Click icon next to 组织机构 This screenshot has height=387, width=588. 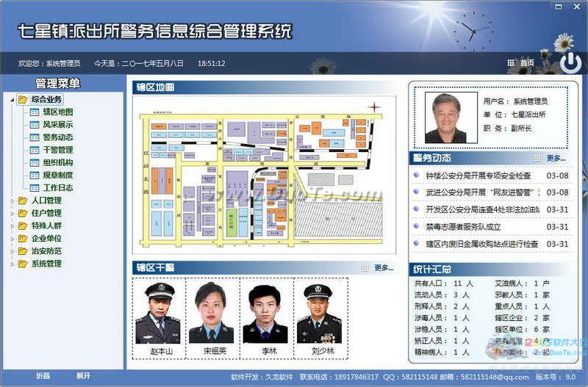[x=35, y=162]
